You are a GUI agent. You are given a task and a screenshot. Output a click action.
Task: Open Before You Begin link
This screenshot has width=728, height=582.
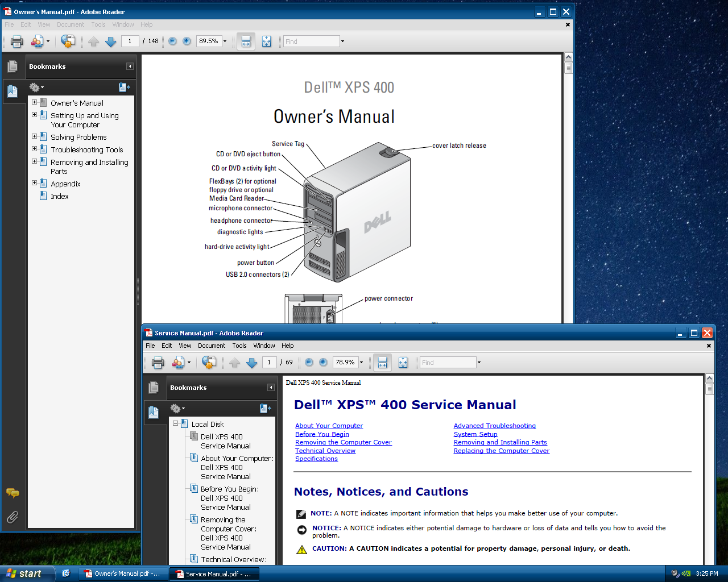(x=322, y=434)
